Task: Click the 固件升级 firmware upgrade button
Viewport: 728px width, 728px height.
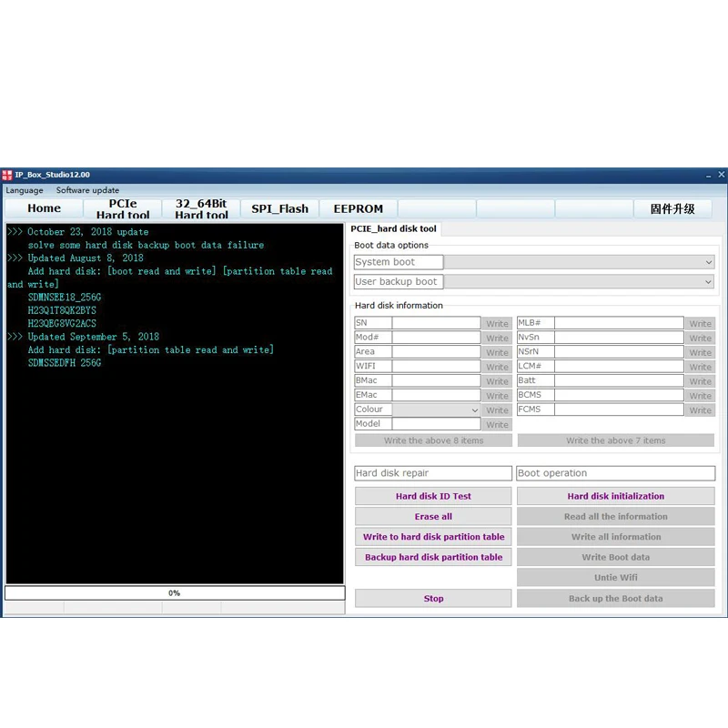Action: [672, 208]
